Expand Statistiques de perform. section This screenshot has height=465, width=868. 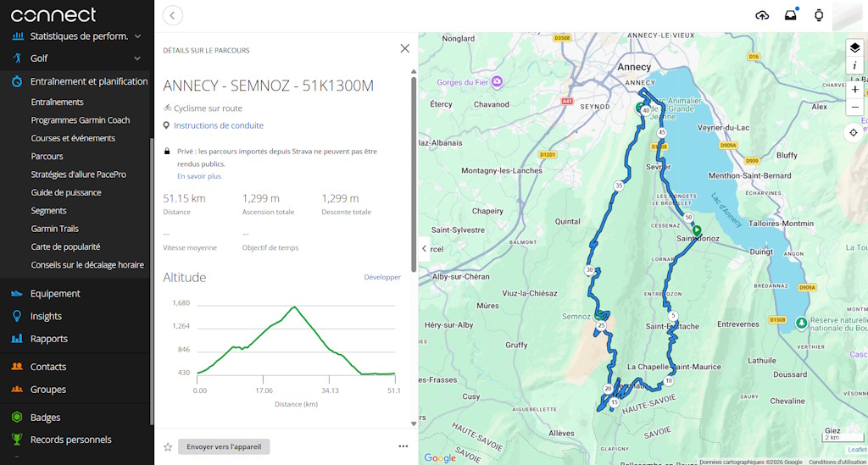click(x=137, y=36)
